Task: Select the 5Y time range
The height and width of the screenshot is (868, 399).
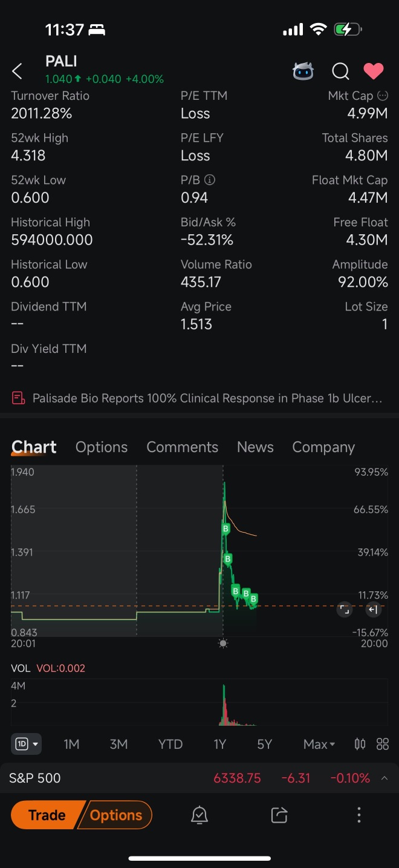Action: point(264,744)
